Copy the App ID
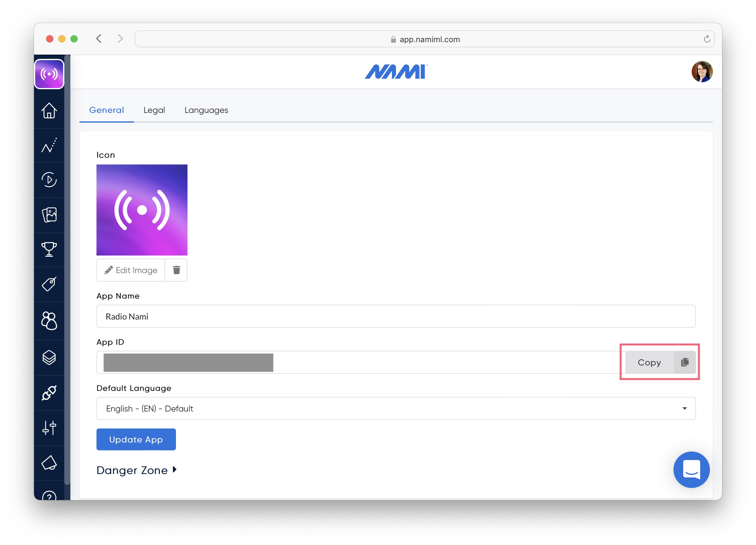The height and width of the screenshot is (545, 756). click(x=660, y=362)
